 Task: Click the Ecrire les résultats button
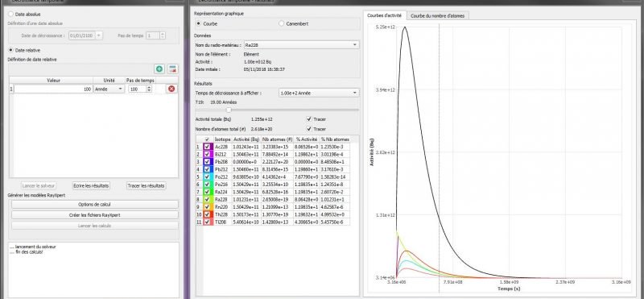coord(91,186)
